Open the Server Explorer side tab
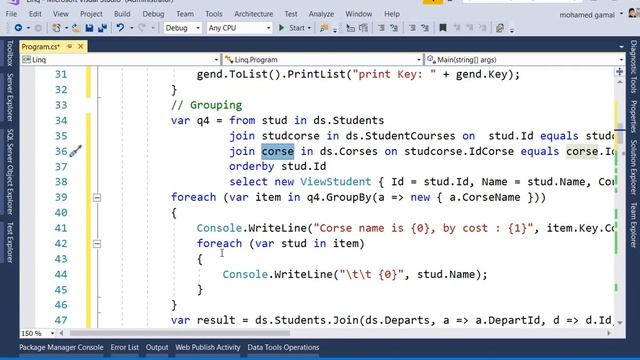Image resolution: width=640 pixels, height=360 pixels. coord(9,97)
